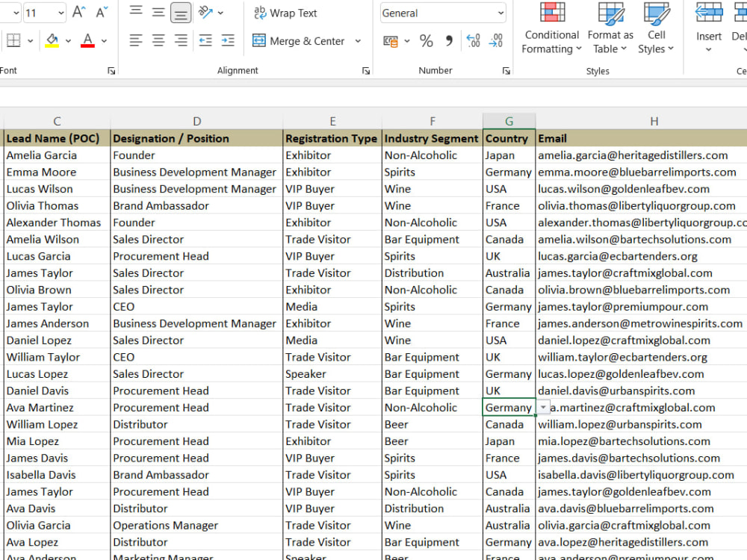Apply accounting number format icon

pyautogui.click(x=391, y=41)
